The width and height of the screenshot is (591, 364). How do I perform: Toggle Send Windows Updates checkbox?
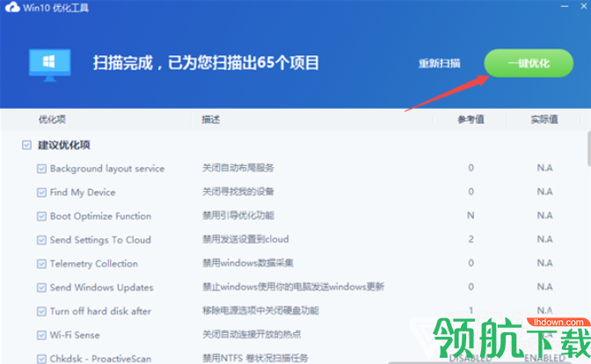41,288
